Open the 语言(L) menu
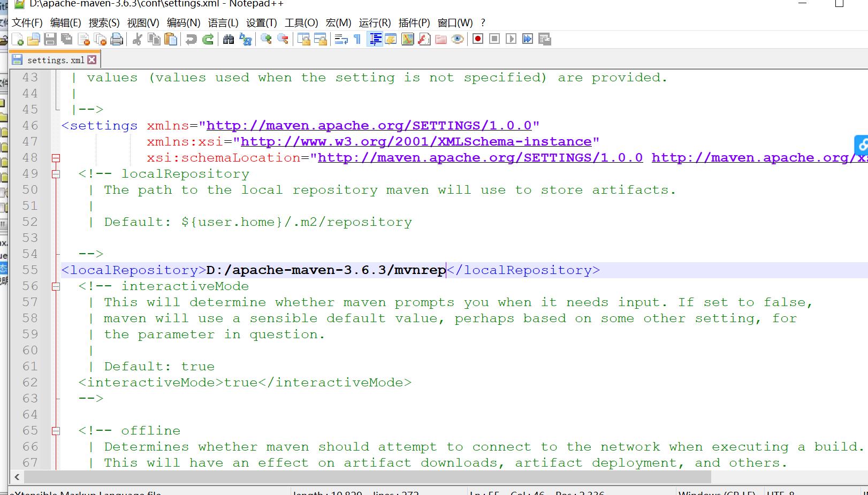This screenshot has height=495, width=868. coord(223,22)
